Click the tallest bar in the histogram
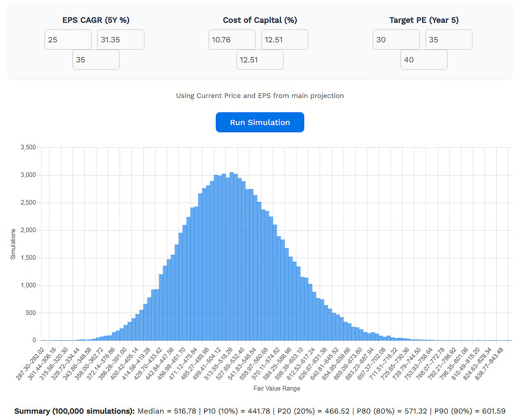The image size is (517, 420). 232,257
